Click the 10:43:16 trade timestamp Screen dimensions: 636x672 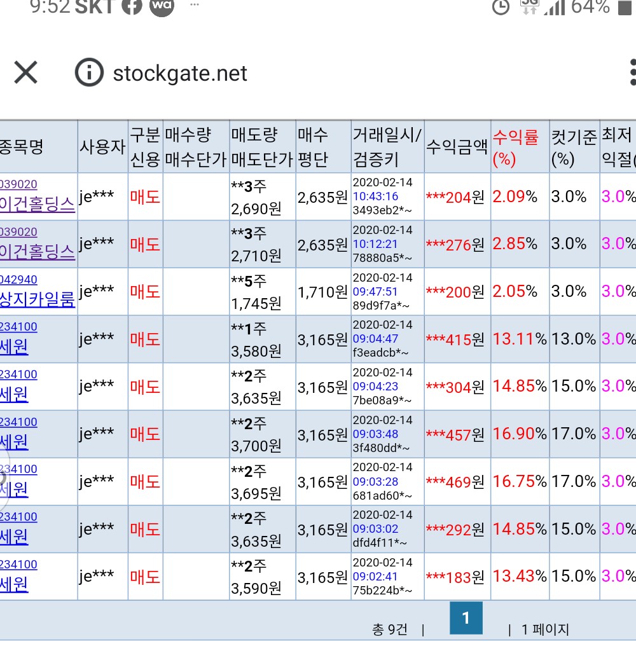tap(375, 196)
